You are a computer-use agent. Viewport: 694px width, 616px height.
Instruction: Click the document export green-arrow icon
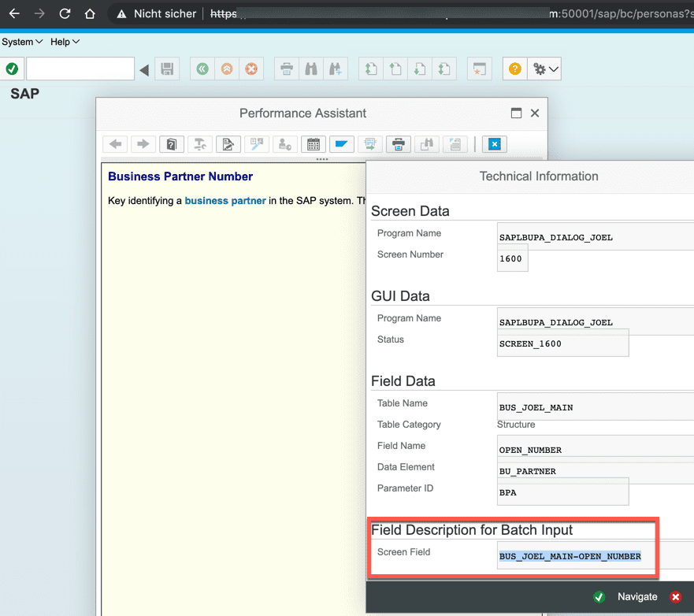coord(369,144)
